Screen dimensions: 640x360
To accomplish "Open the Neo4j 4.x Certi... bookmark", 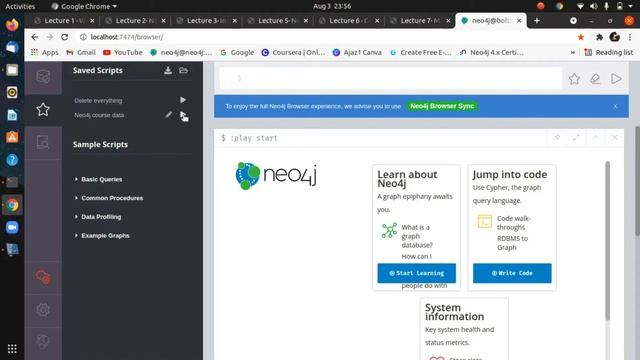I will point(491,52).
